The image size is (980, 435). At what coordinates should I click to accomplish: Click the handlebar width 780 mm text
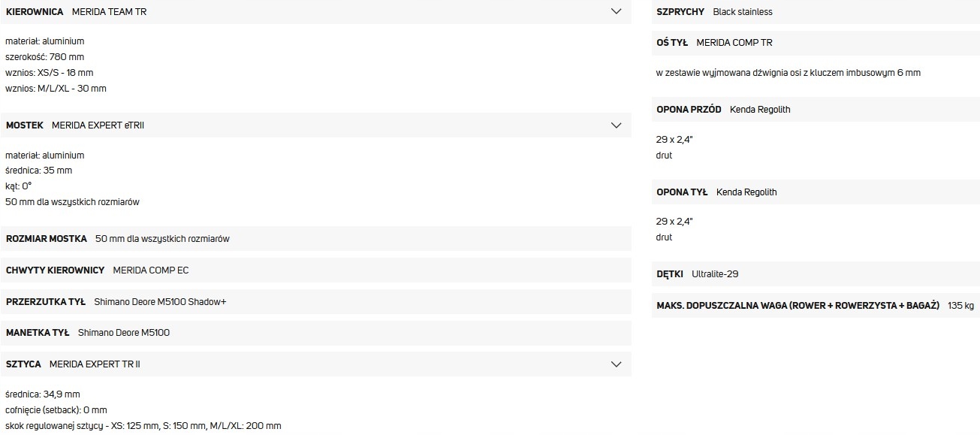pos(45,57)
